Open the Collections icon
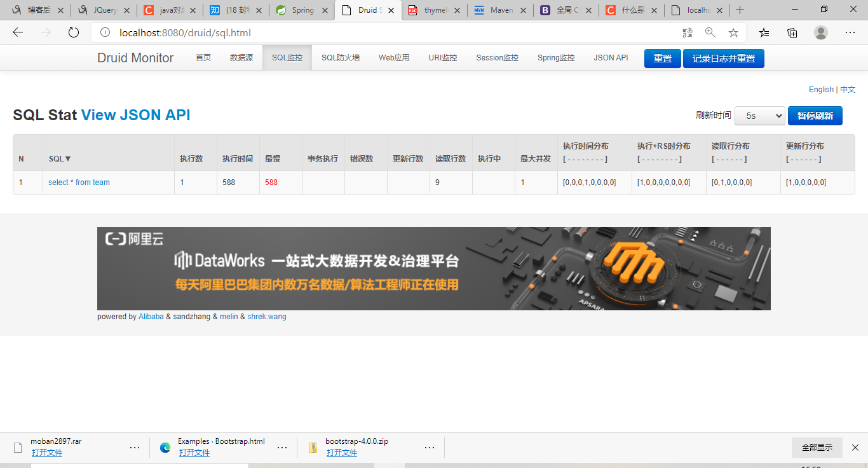Screen dimensions: 868x468 (x=792, y=32)
